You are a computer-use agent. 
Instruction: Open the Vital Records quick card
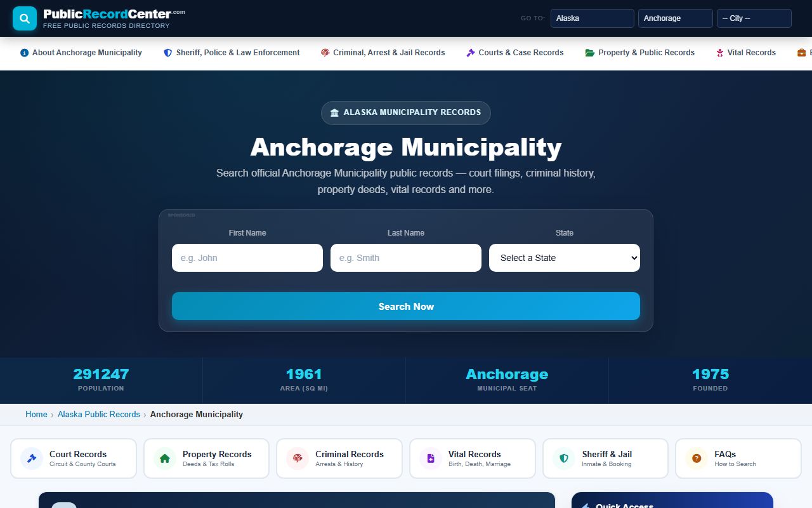pyautogui.click(x=473, y=458)
